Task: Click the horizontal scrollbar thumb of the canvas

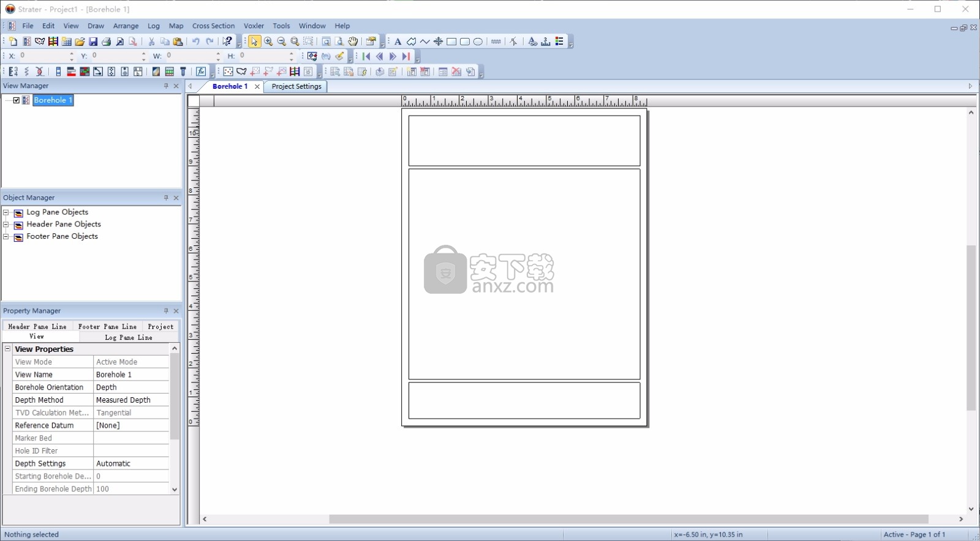Action: point(628,519)
